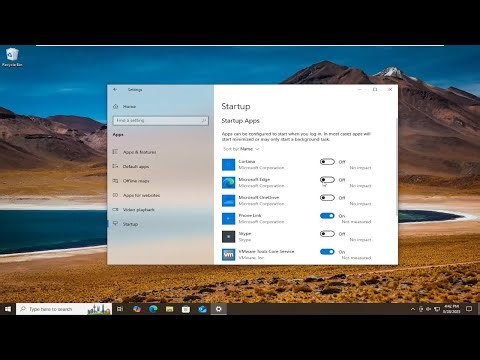Click the VMware Tools app icon
480x360 pixels.
[229, 254]
